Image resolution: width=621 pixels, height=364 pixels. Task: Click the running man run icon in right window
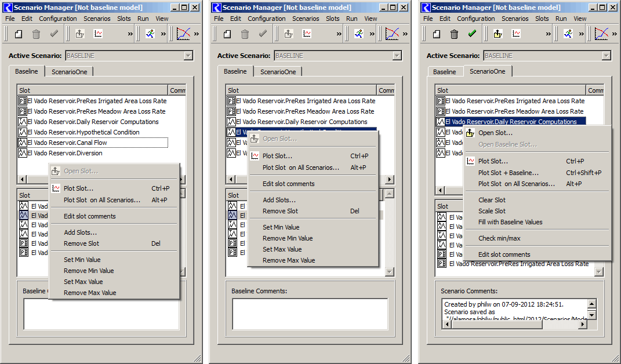pyautogui.click(x=568, y=34)
